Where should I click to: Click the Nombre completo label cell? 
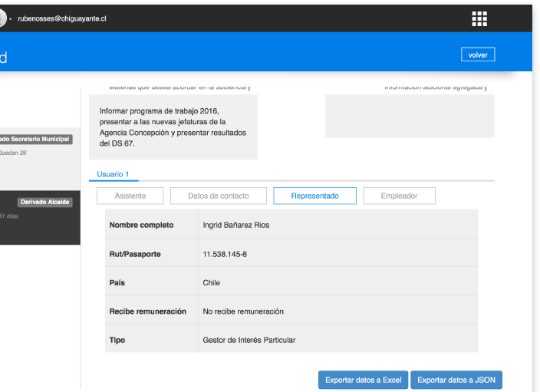(152, 225)
